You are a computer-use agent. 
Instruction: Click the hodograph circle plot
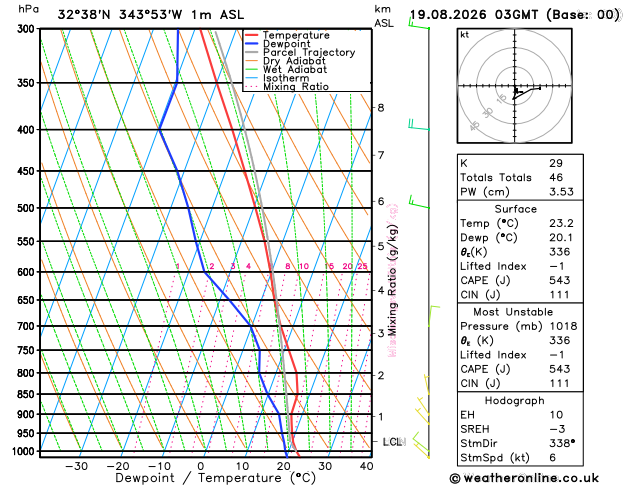click(515, 86)
